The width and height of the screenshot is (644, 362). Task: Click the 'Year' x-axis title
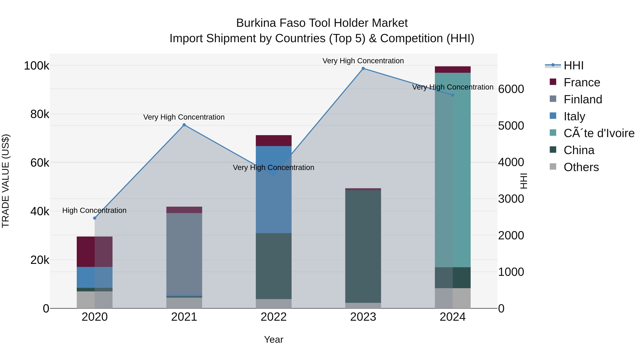(274, 339)
